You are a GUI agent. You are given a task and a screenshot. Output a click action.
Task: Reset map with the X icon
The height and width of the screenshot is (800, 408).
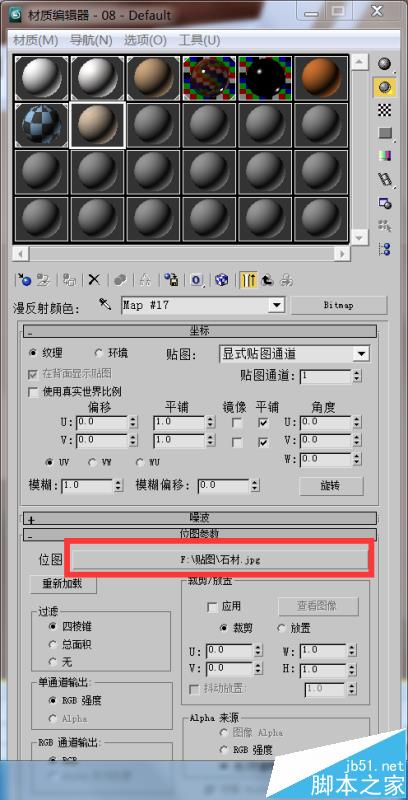point(94,280)
